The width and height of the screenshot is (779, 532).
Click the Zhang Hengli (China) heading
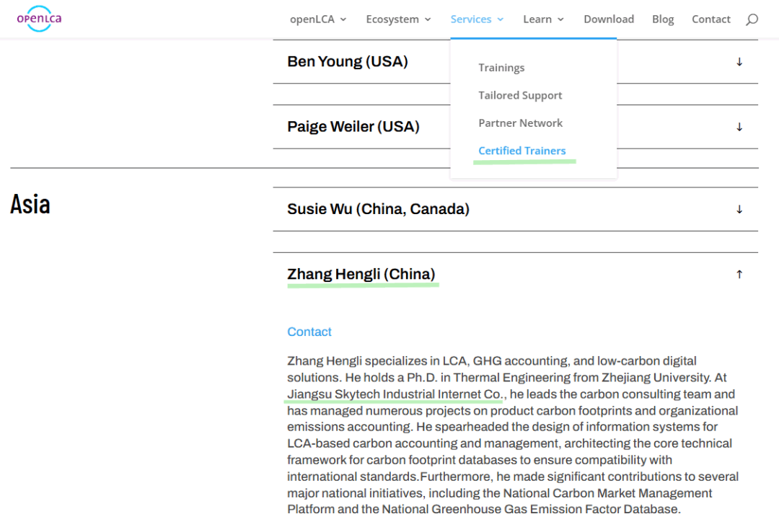point(361,274)
